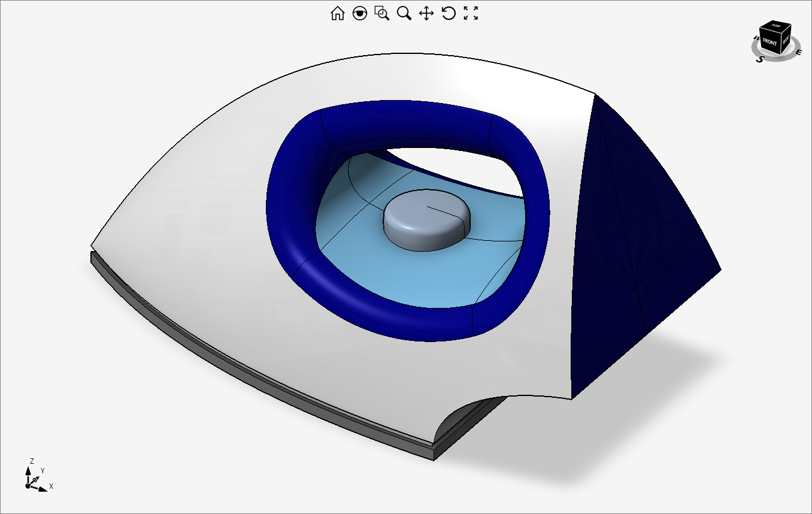
Task: Activate the zoom-to-window tool
Action: click(x=381, y=13)
